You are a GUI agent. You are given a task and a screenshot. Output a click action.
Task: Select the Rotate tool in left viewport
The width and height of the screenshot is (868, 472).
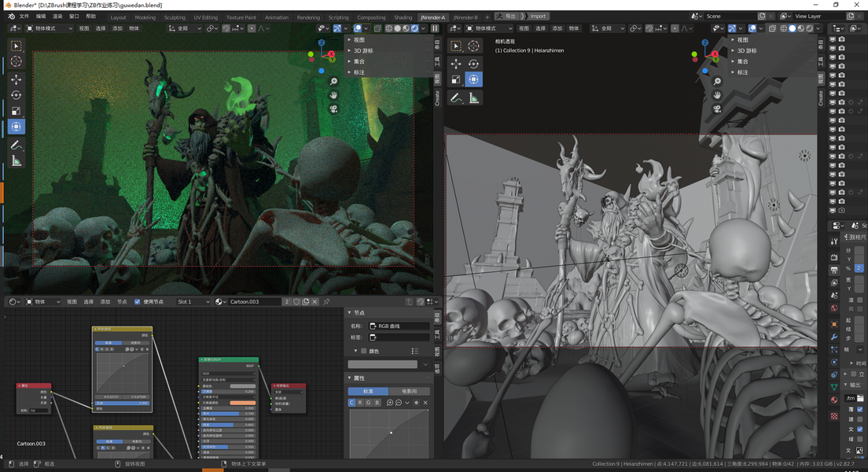pos(16,95)
